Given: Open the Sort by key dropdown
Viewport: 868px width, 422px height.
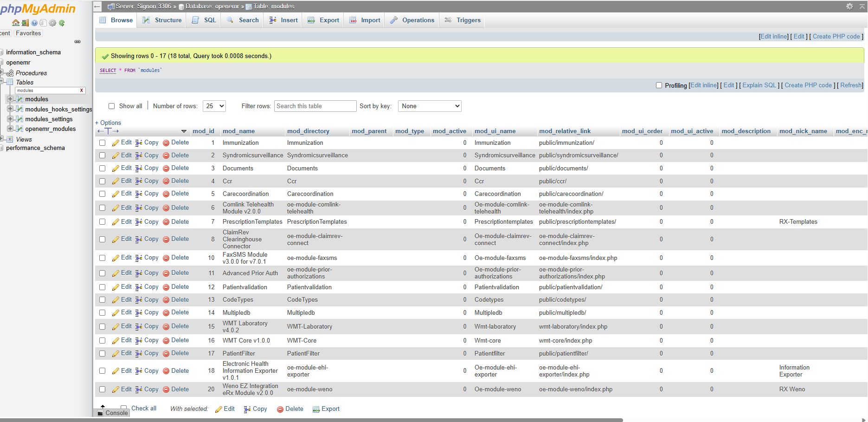Looking at the screenshot, I should click(x=430, y=106).
